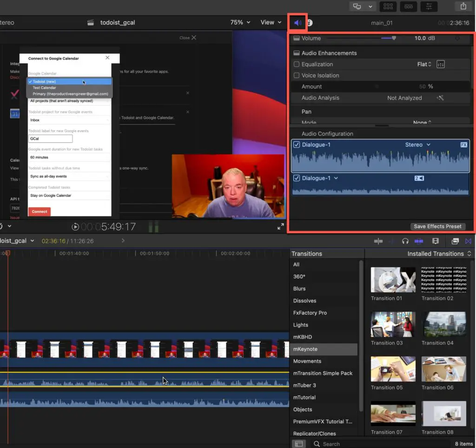Select the Transition 01 thumbnail
Viewport: 476px width, 448px height.
[393, 280]
